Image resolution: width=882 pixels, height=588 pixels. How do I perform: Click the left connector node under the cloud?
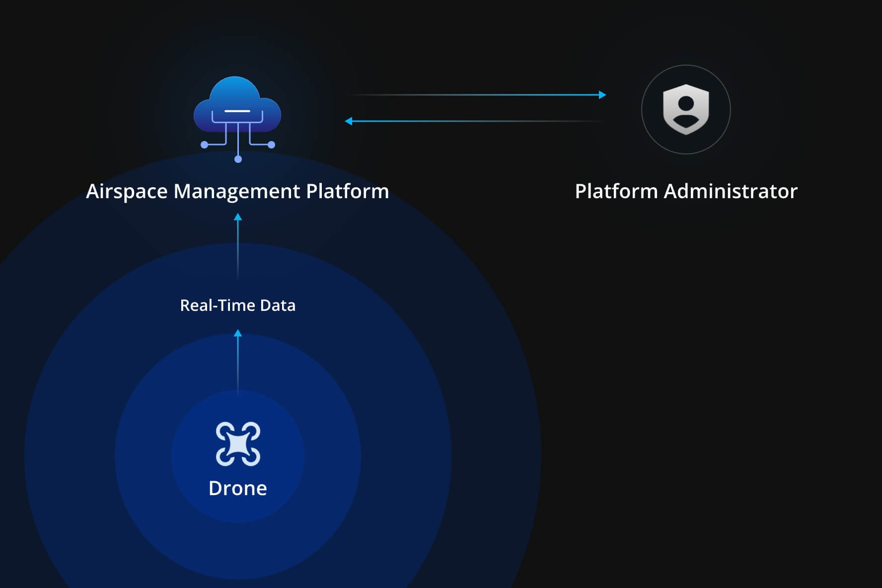pos(204,145)
